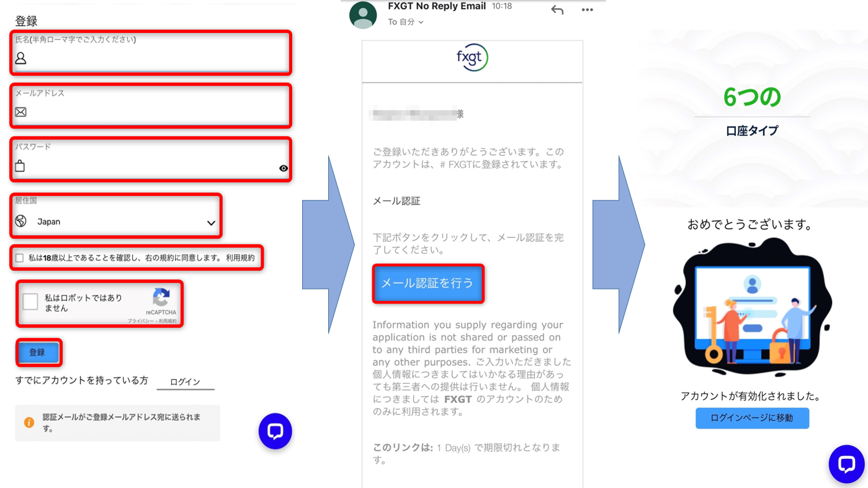Click the FXGT No Reply Email sender name
This screenshot has height=488, width=868.
pyautogui.click(x=437, y=6)
